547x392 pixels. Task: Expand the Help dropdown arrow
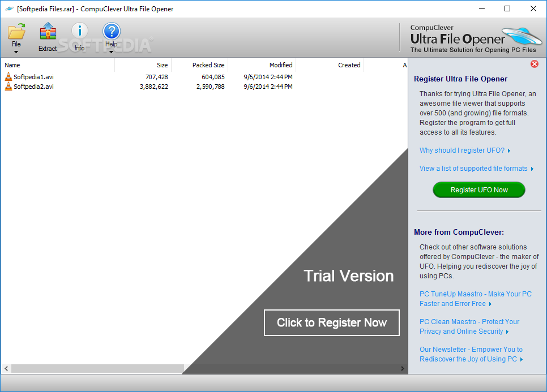pos(112,52)
